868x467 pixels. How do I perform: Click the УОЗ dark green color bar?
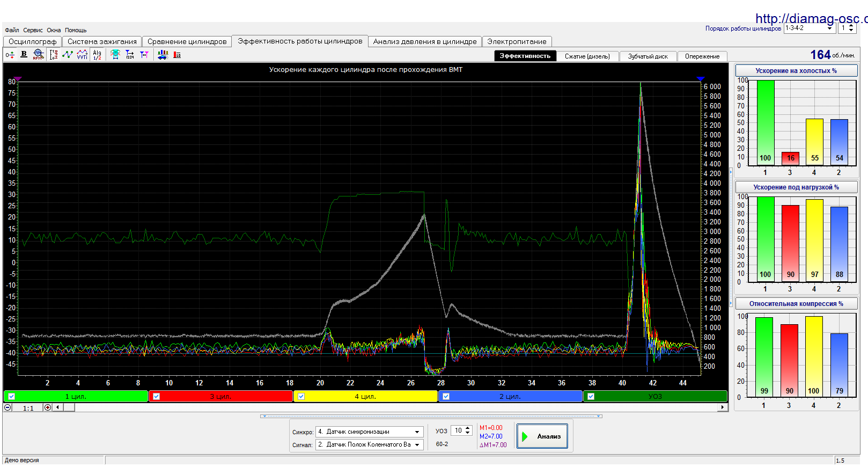655,397
